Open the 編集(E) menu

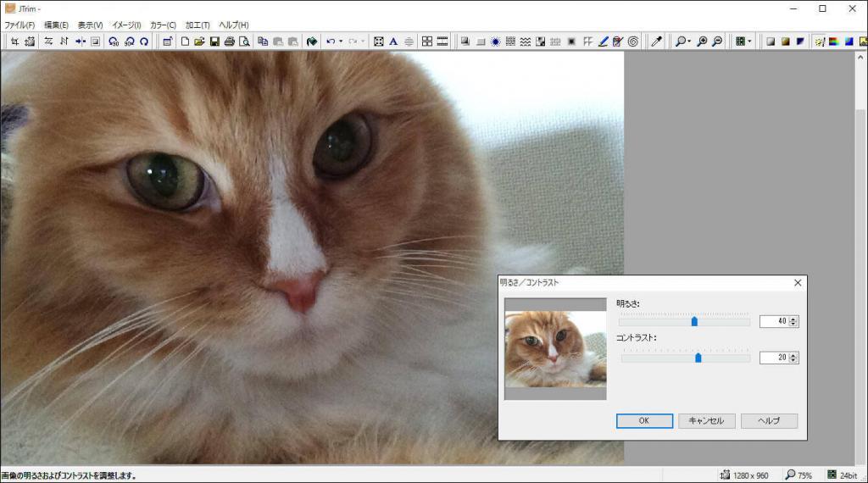[56, 25]
